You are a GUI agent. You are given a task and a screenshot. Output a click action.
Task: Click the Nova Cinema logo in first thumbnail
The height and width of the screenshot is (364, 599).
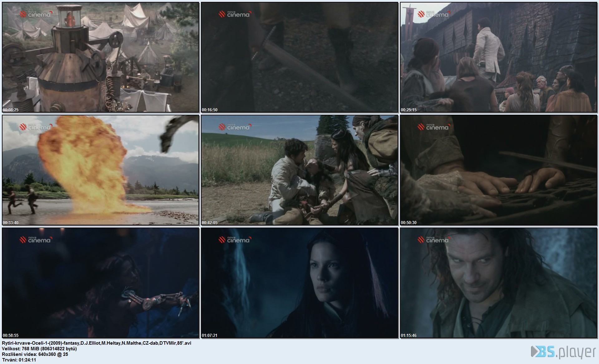point(35,14)
